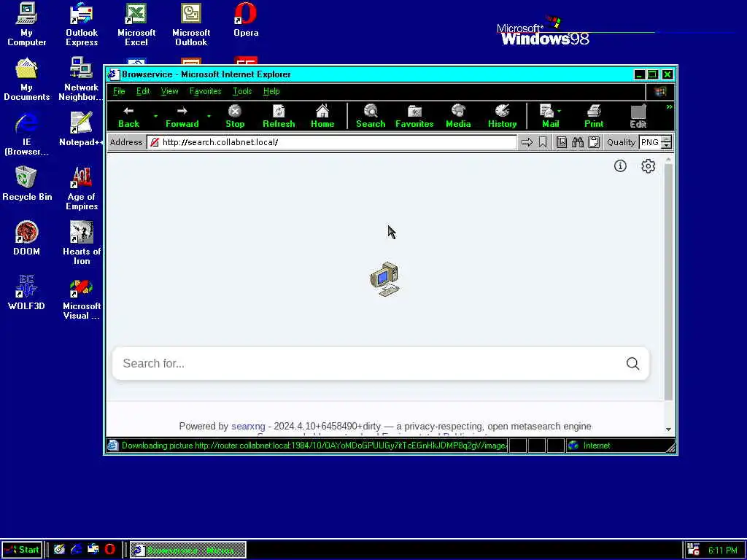Screen dimensions: 747x560
Task: Stop the page loading
Action: [235, 117]
